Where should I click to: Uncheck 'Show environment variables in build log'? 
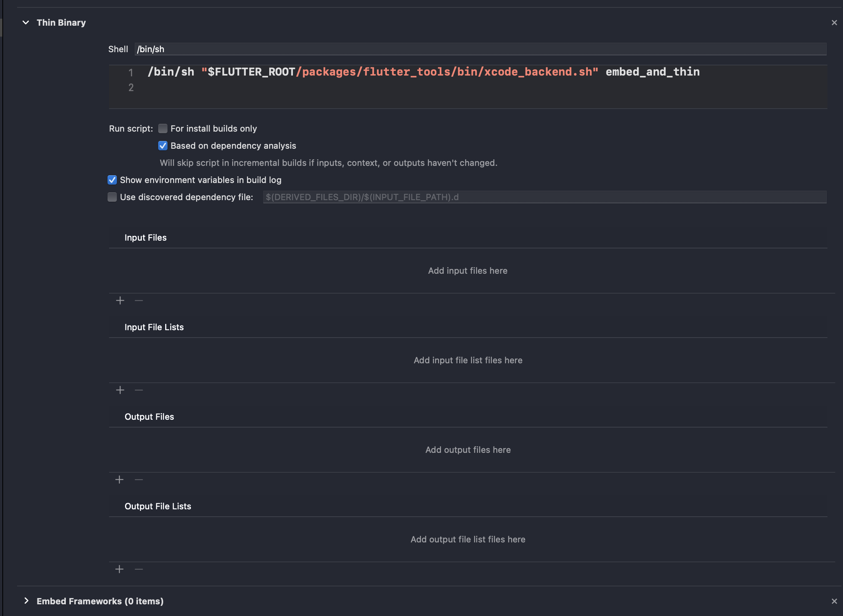click(112, 180)
